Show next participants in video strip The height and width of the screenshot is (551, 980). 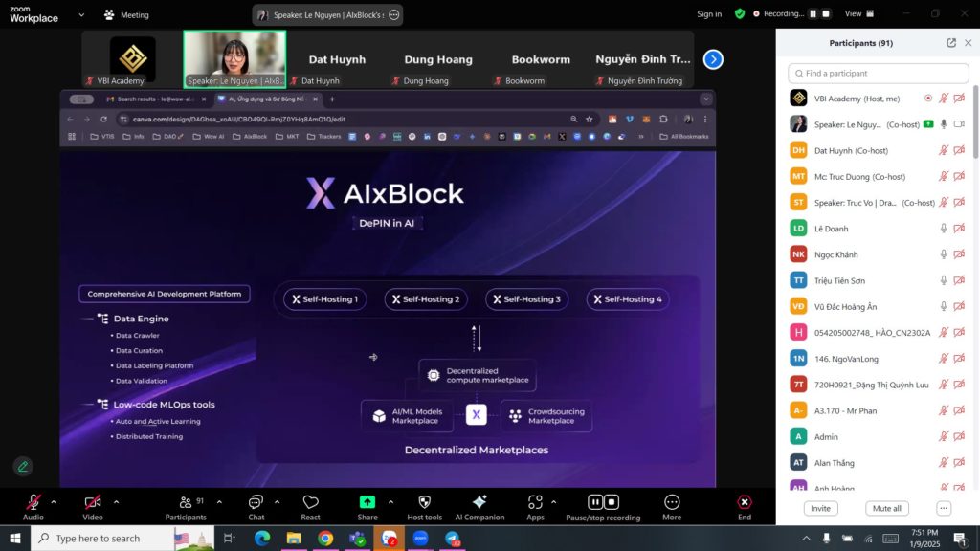pos(713,59)
